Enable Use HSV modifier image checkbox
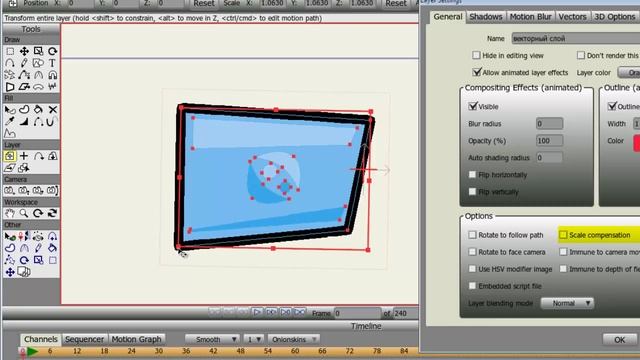The width and height of the screenshot is (640, 360). pyautogui.click(x=473, y=269)
